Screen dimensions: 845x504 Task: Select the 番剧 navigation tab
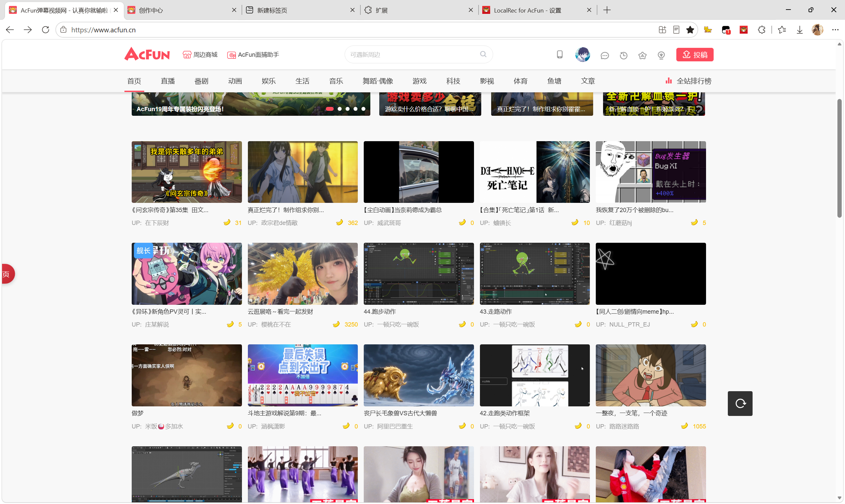click(x=201, y=81)
